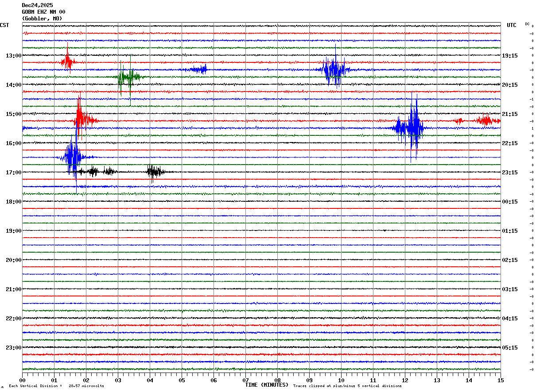Select the 23:00 CST time label
Viewport: 536px width, 392px height.
pos(13,348)
